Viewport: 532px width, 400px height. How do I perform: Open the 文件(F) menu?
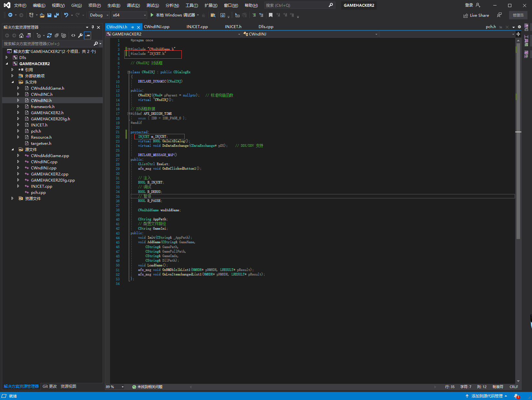pyautogui.click(x=20, y=5)
